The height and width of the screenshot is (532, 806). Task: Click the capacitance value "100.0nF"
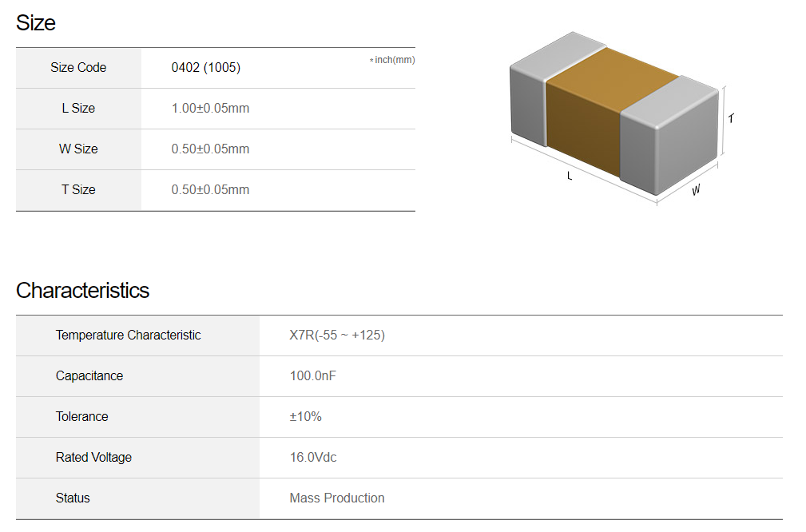coord(312,375)
